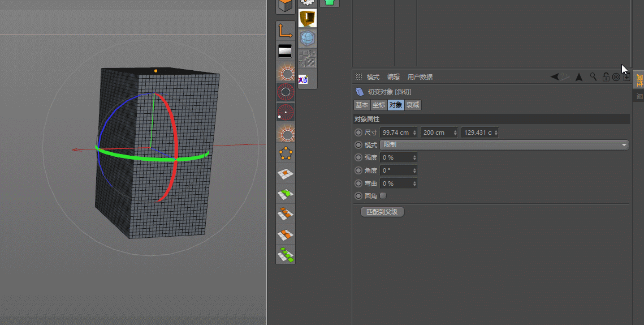Open the 模式 menu
This screenshot has height=325, width=644.
(373, 77)
